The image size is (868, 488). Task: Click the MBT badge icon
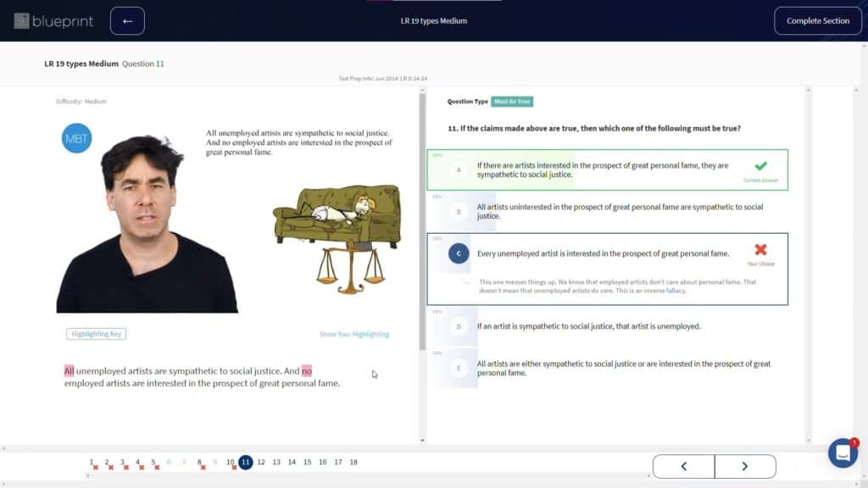(x=76, y=138)
